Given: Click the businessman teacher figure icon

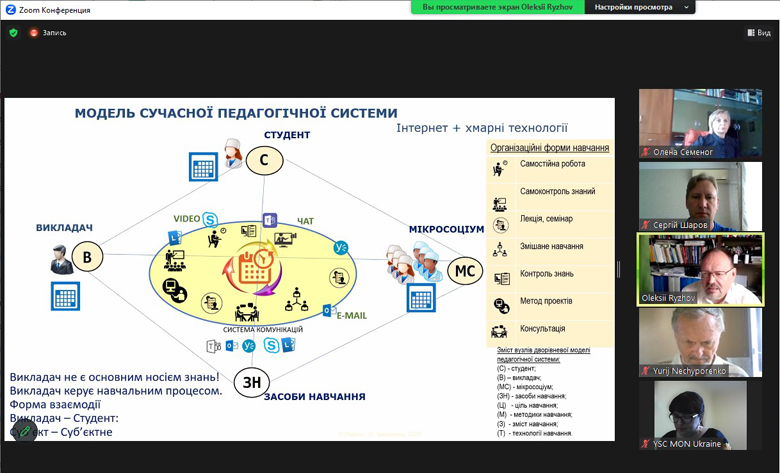Looking at the screenshot, I should coord(61,259).
